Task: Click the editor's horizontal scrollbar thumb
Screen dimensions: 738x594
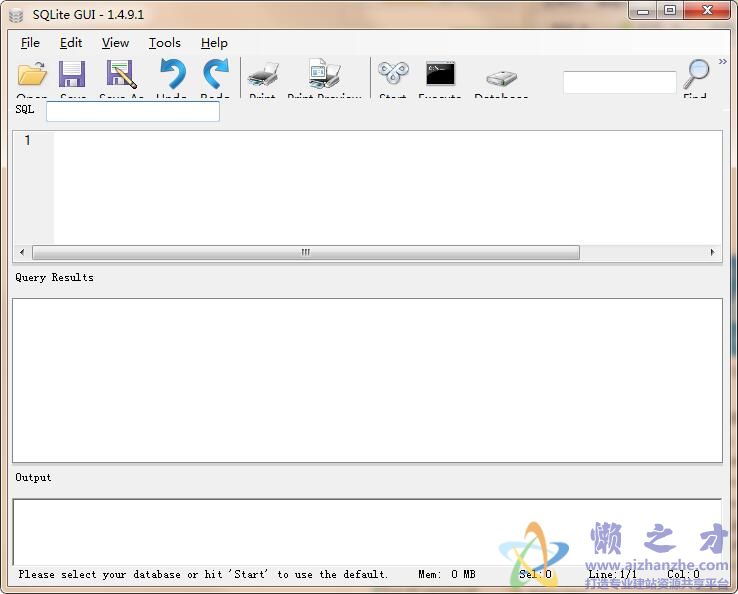Action: 306,252
